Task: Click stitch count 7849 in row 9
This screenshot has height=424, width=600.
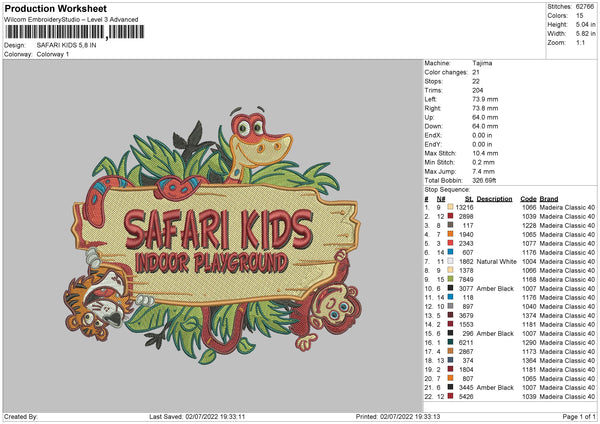Action: (466, 279)
